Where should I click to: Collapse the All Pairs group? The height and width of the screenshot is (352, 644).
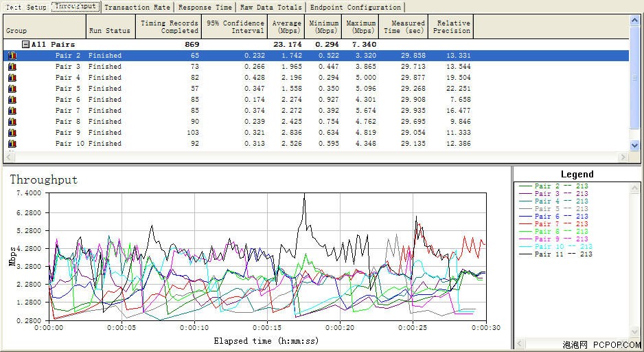click(x=25, y=45)
